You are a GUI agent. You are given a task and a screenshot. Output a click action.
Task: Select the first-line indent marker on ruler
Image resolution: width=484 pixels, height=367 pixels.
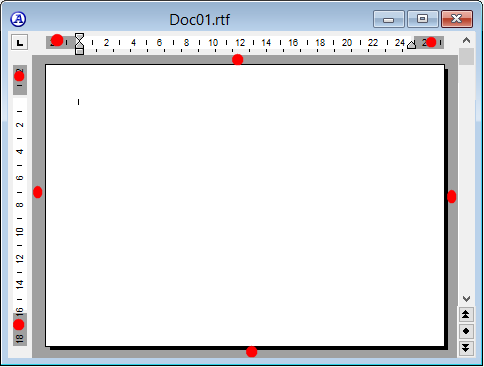[79, 37]
